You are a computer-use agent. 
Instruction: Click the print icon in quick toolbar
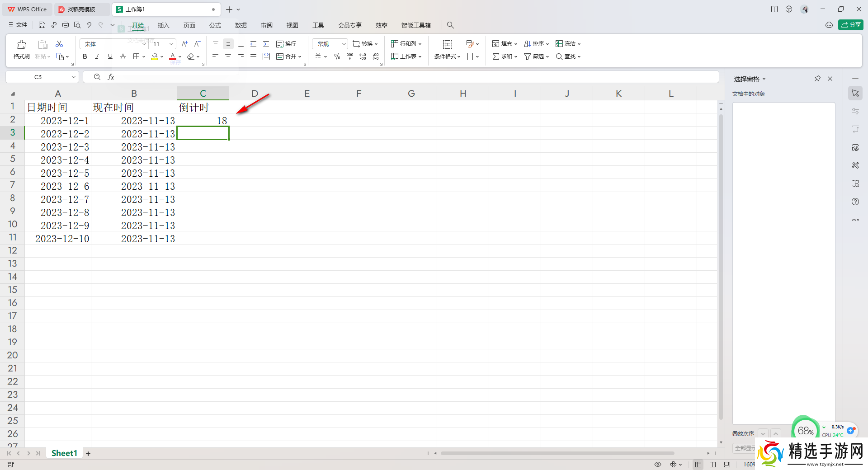click(x=66, y=25)
